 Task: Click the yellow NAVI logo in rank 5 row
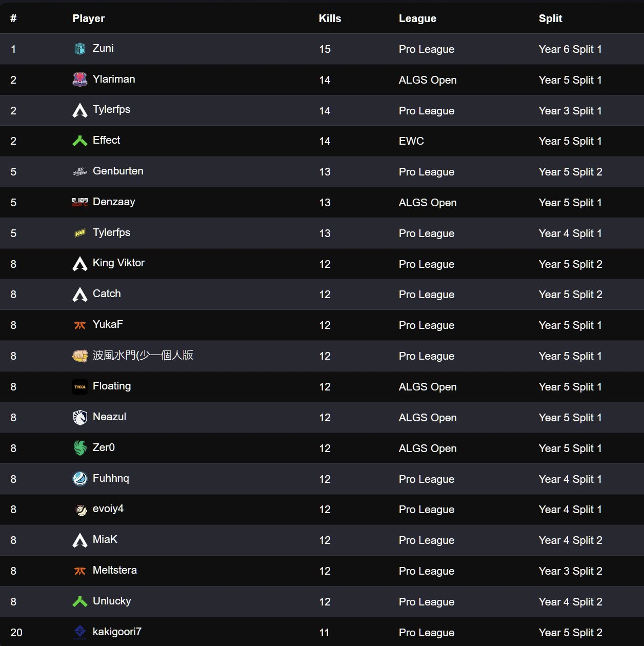click(x=80, y=233)
